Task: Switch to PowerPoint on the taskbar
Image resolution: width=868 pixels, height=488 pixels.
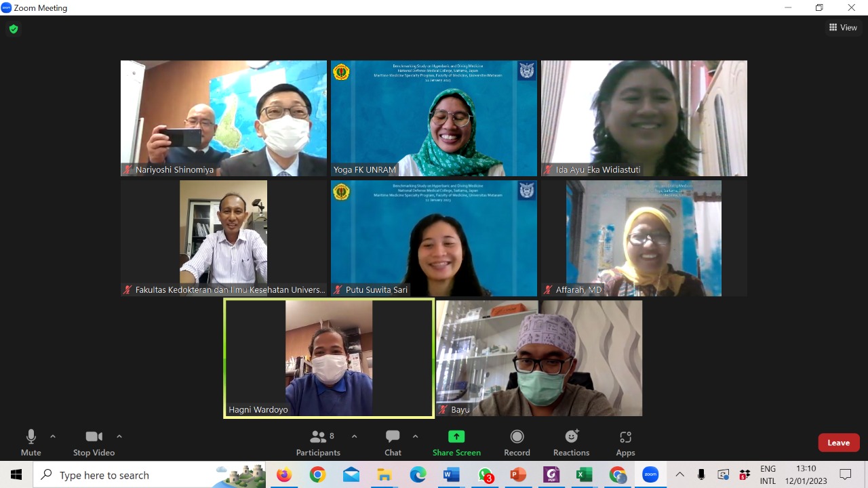Action: 518,474
